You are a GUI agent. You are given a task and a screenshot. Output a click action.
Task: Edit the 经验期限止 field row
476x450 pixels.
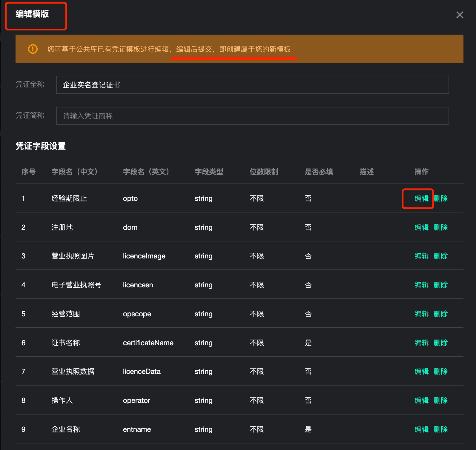point(421,198)
